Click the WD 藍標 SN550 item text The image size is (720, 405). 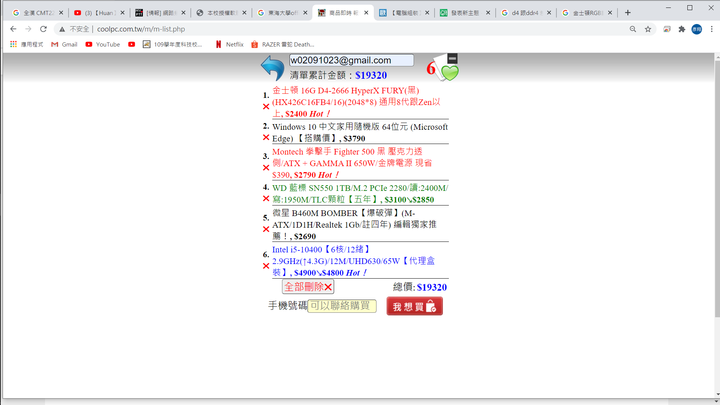[360, 193]
